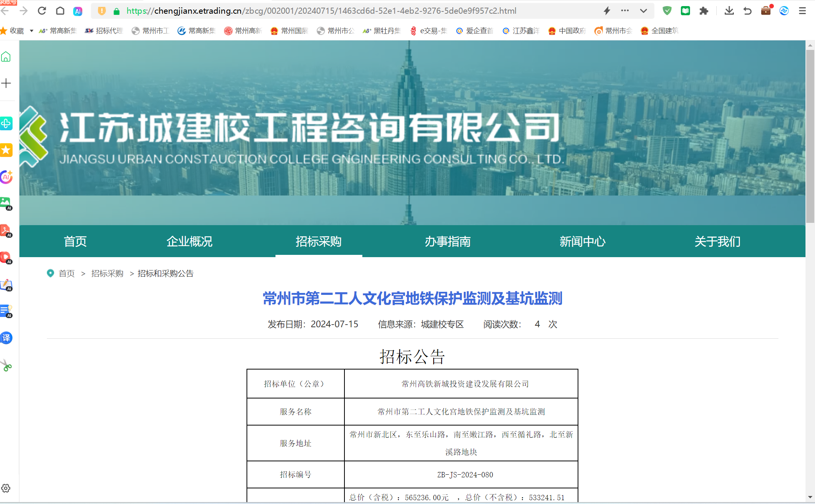Click the scrollbar up arrow
This screenshot has height=504, width=815.
click(810, 45)
